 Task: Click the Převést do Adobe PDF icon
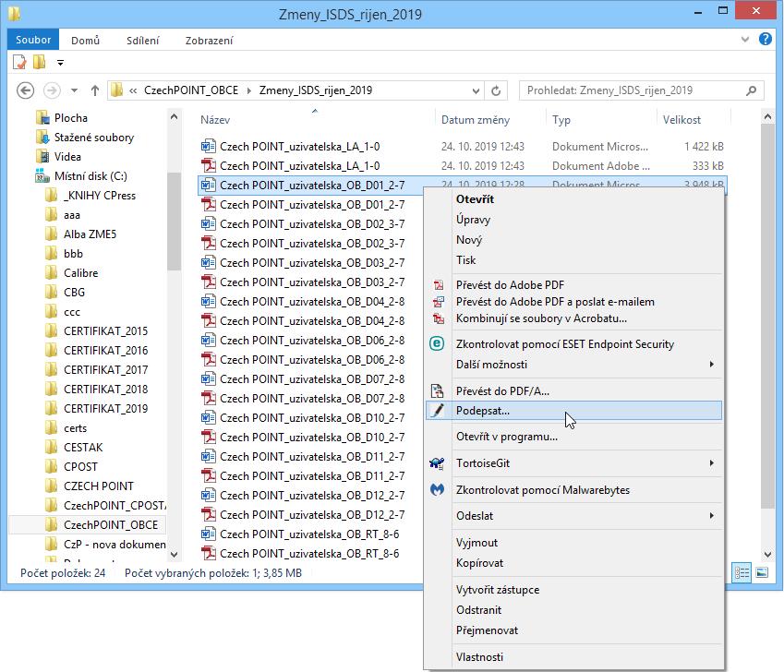pyautogui.click(x=439, y=285)
